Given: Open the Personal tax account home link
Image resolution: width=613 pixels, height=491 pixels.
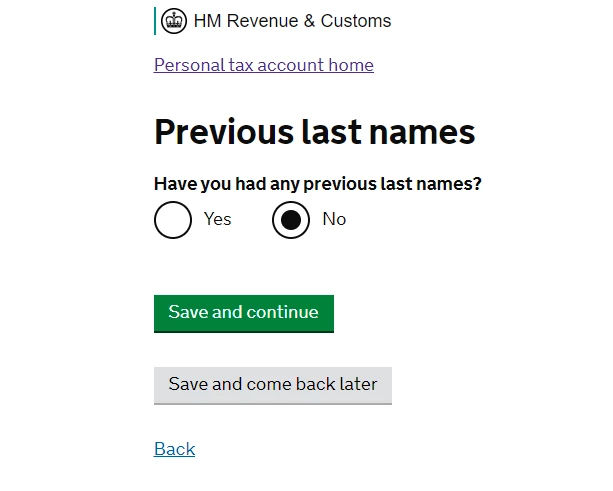Looking at the screenshot, I should [264, 65].
